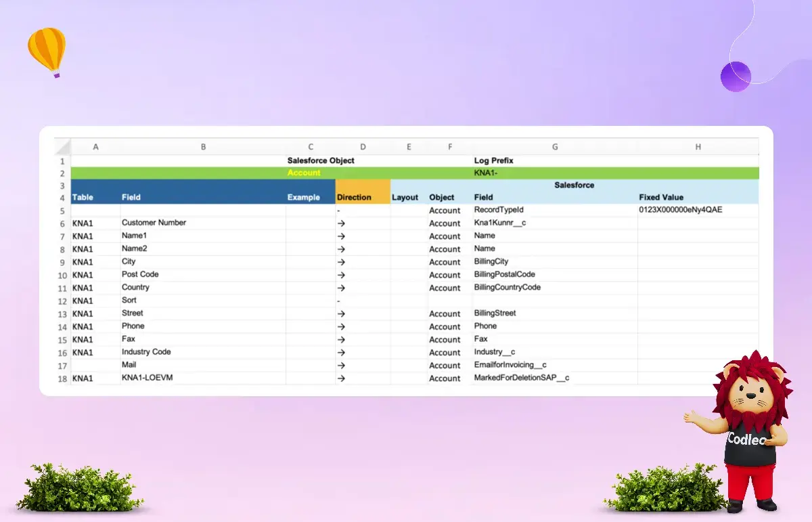The width and height of the screenshot is (812, 522).
Task: Select the 'Sort' cell
Action: (203, 301)
